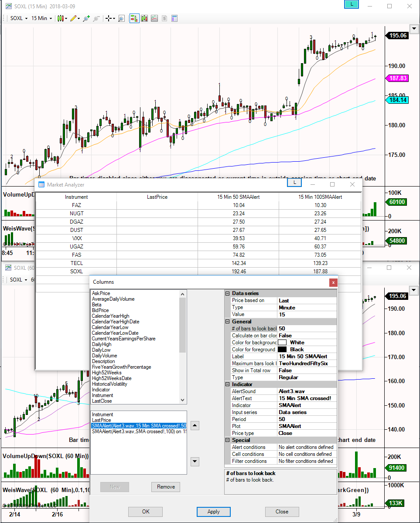The height and width of the screenshot is (523, 420).
Task: Click scroll-up arrow of available columns list
Action: [183, 294]
